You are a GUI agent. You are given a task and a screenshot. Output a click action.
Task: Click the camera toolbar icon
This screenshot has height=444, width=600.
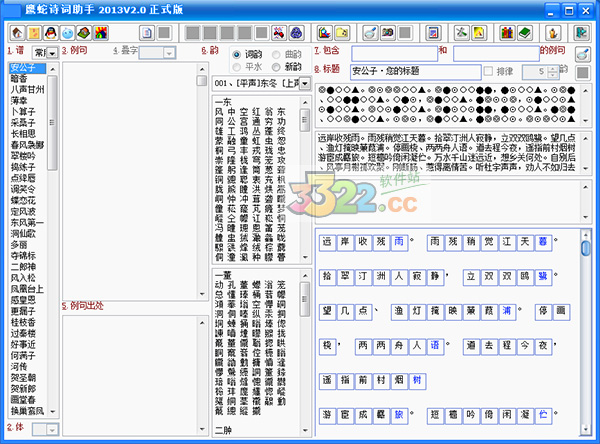click(x=387, y=33)
